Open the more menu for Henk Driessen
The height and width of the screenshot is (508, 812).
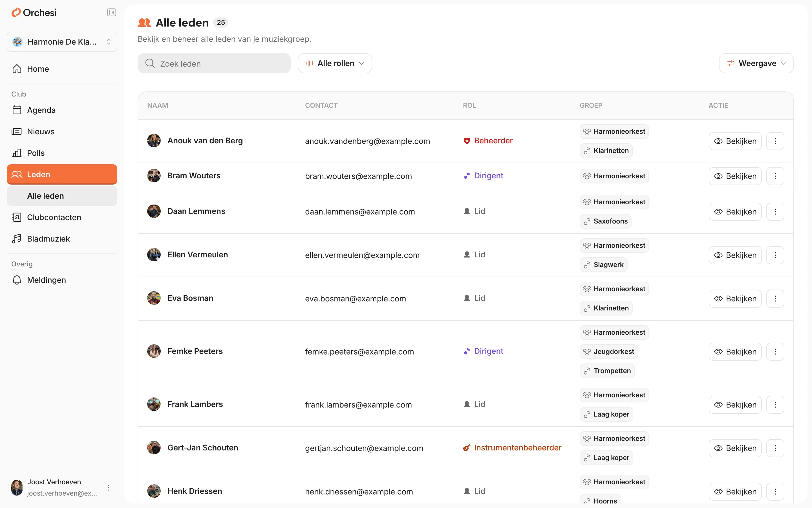[775, 491]
